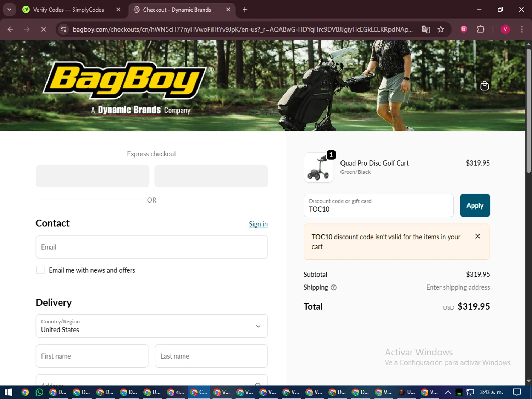Screen dimensions: 532x399
Task: Click the shipping help question mark icon
Action: click(333, 288)
